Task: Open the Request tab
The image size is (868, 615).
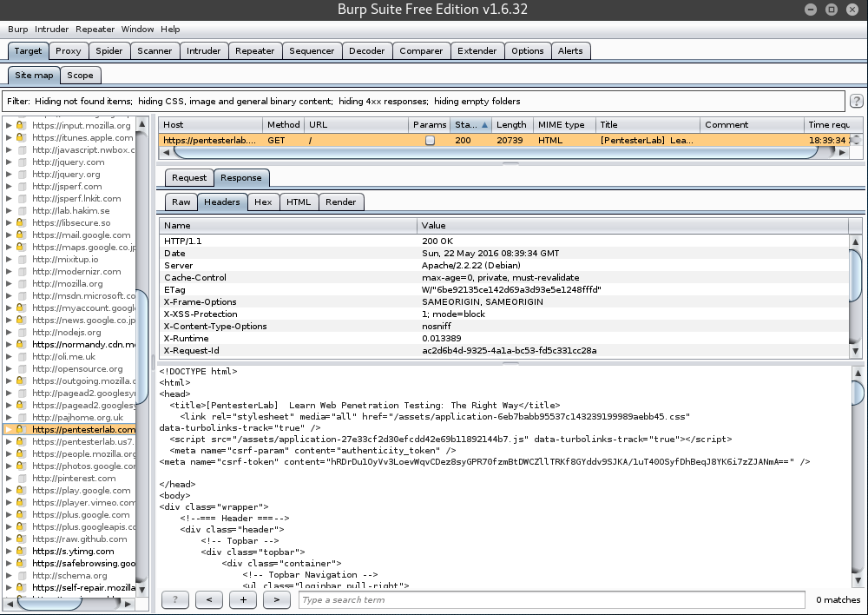Action: pyautogui.click(x=188, y=178)
